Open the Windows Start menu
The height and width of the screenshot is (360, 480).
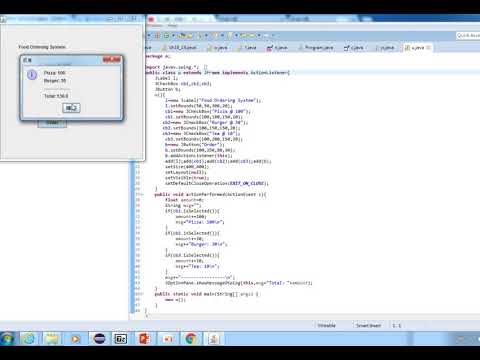tap(7, 339)
